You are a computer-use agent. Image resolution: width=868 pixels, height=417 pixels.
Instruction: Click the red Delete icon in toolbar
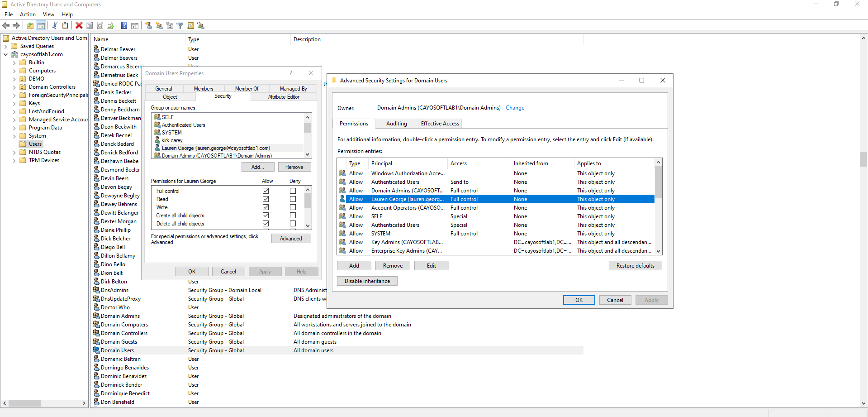pos(79,25)
